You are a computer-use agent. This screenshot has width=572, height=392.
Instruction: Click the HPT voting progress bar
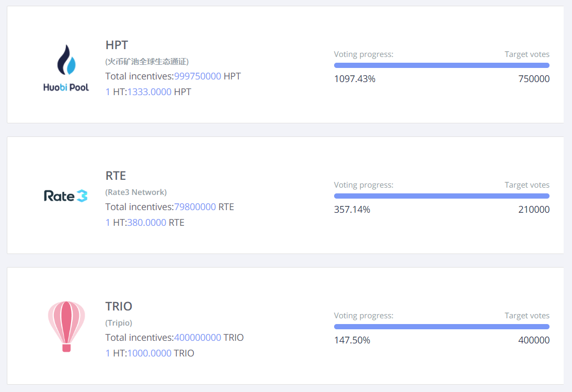point(441,65)
